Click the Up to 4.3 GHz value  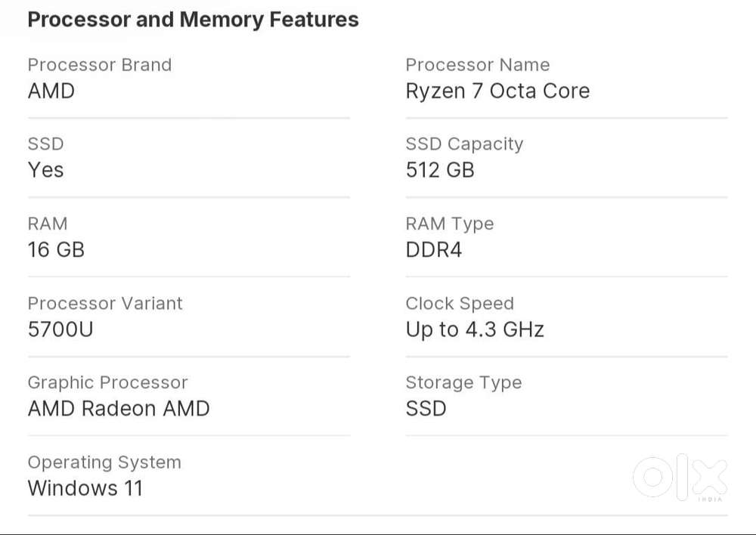[475, 329]
